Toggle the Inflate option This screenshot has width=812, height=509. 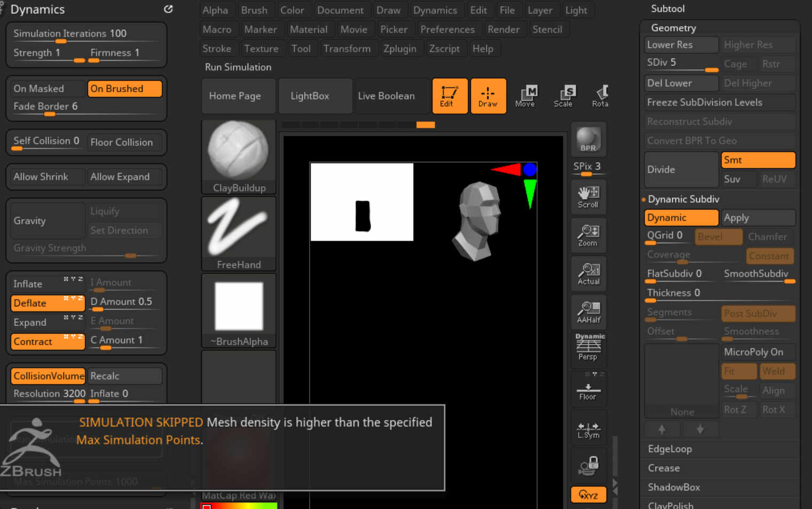click(48, 284)
